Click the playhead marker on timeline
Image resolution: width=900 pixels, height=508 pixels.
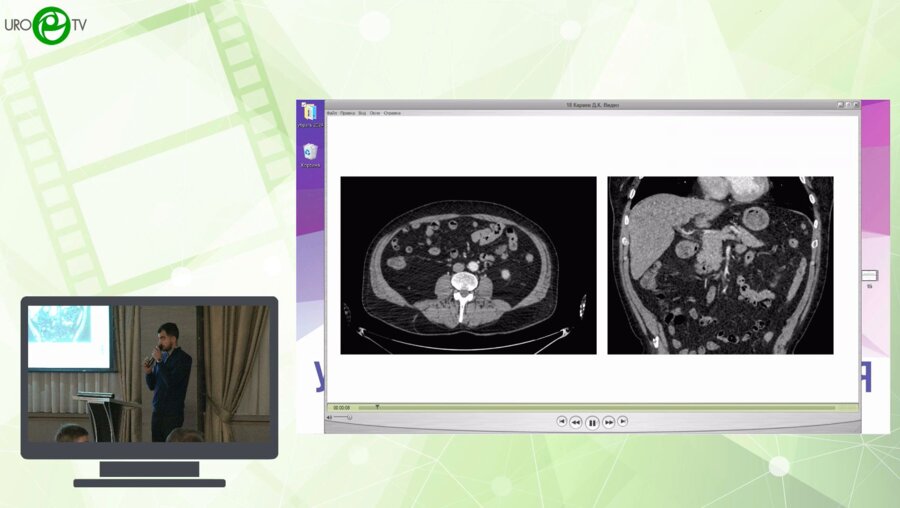[377, 407]
